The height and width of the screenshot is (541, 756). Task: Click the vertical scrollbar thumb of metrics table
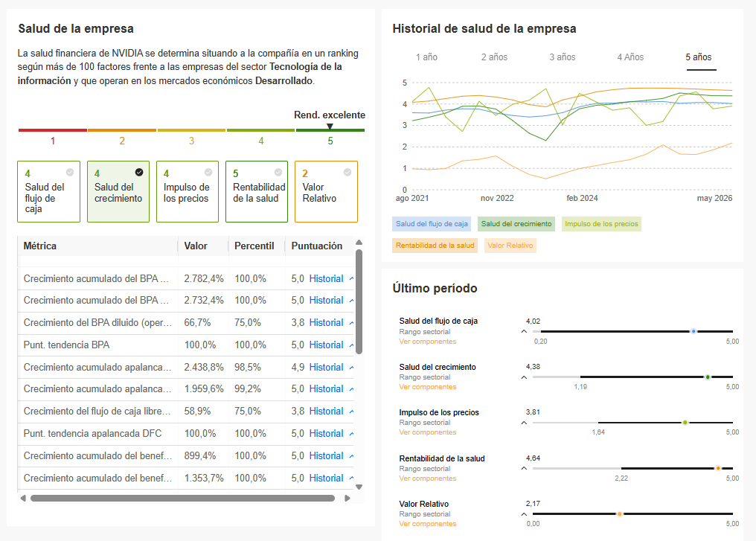(x=359, y=302)
